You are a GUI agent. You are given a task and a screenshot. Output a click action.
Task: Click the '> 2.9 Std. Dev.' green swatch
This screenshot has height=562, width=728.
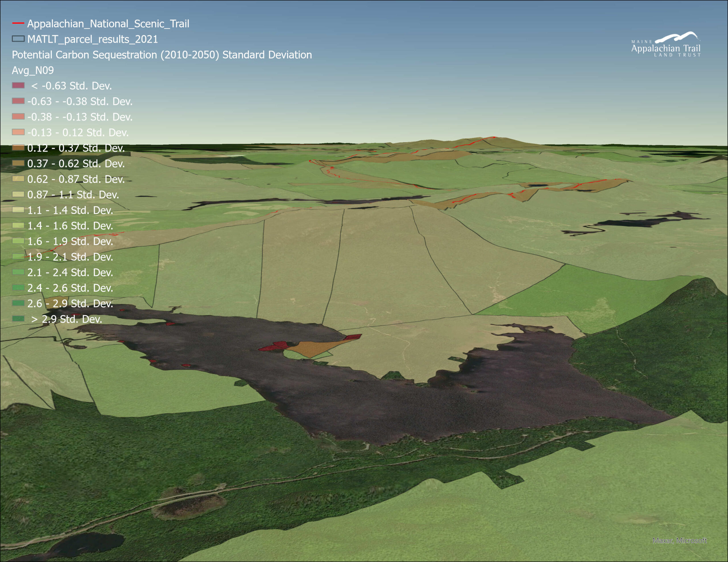(18, 319)
